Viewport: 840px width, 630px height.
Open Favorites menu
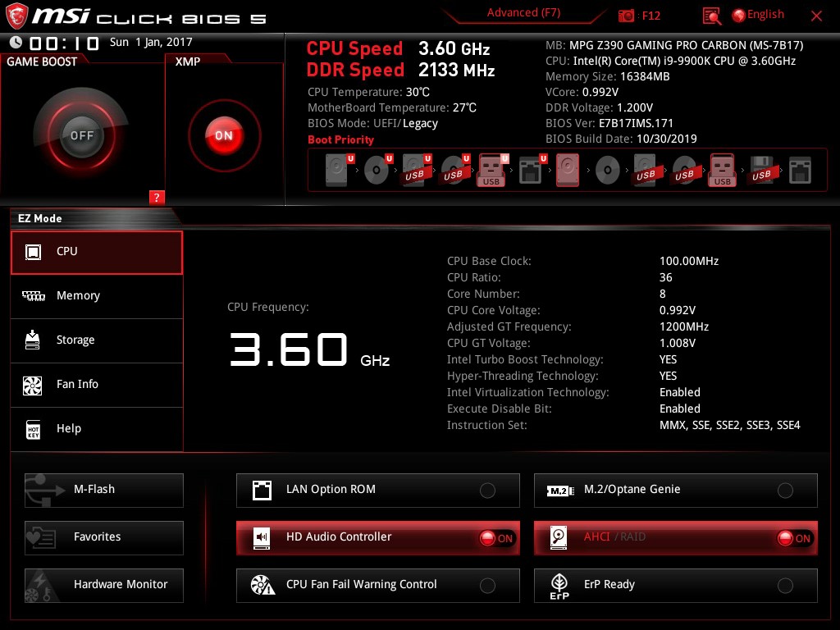pyautogui.click(x=104, y=538)
